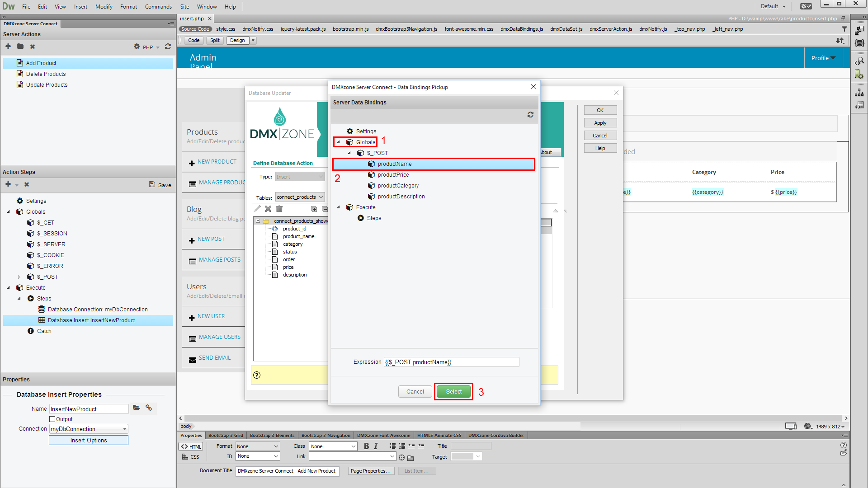868x488 pixels.
Task: Click the Page Properties button
Action: tap(371, 471)
